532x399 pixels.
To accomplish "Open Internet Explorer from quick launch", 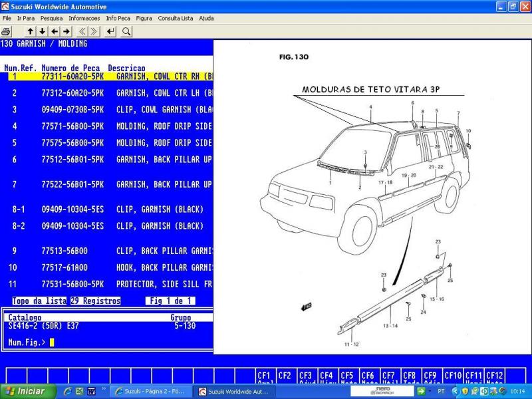I will pos(68,392).
